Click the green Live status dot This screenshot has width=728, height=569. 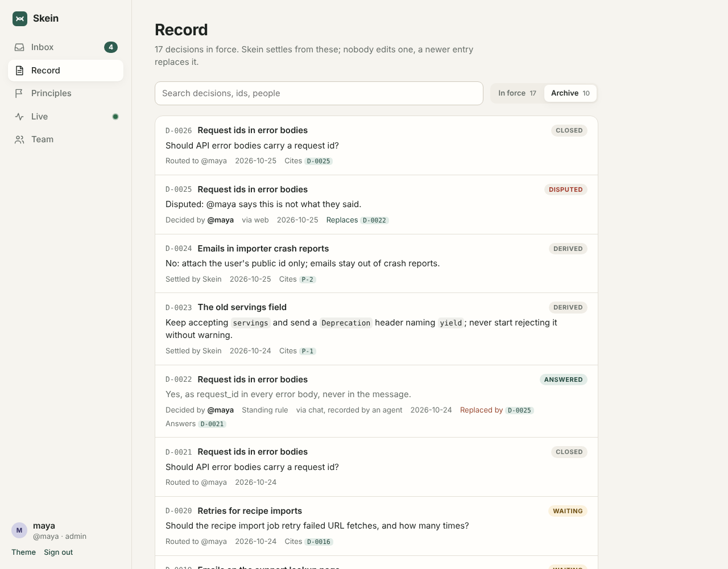115,117
